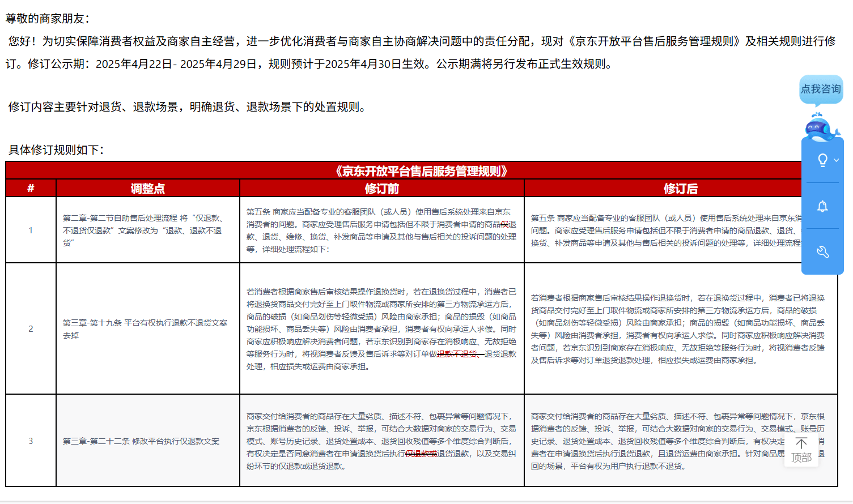Select row number 2 cell

coord(31,328)
